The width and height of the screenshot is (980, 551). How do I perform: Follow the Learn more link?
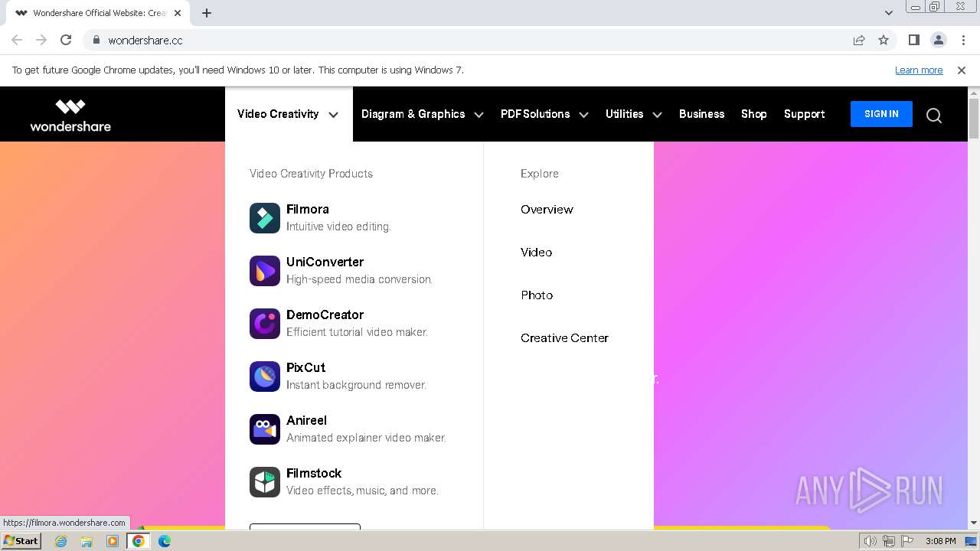point(919,70)
